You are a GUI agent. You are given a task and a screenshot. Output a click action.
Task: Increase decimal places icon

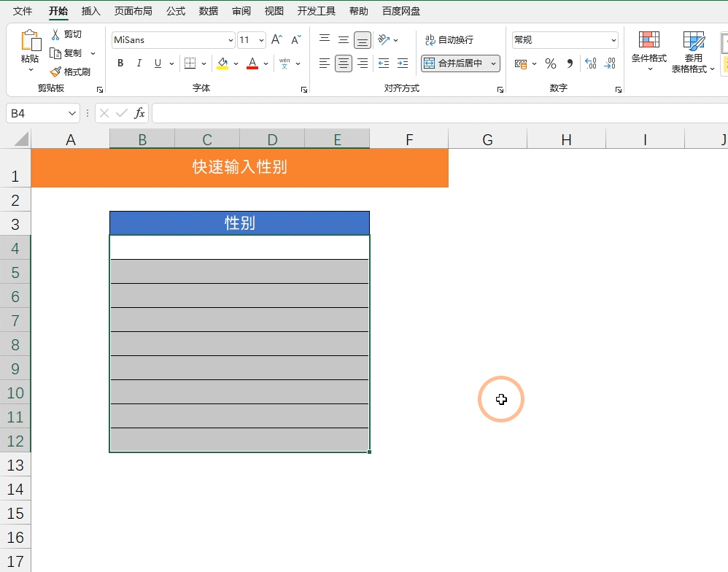591,63
